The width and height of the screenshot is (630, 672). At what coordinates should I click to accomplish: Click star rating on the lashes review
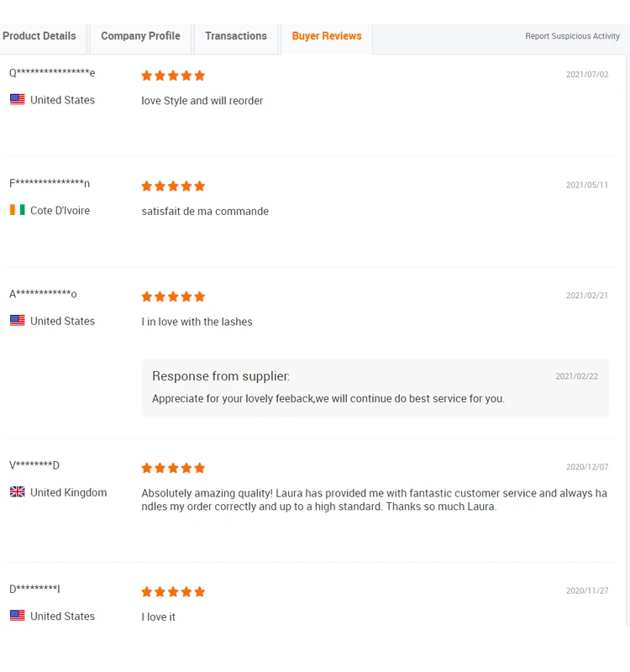pos(173,297)
